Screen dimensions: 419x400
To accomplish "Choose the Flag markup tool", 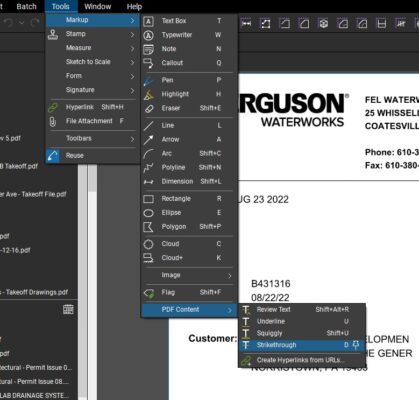I will coord(189,293).
